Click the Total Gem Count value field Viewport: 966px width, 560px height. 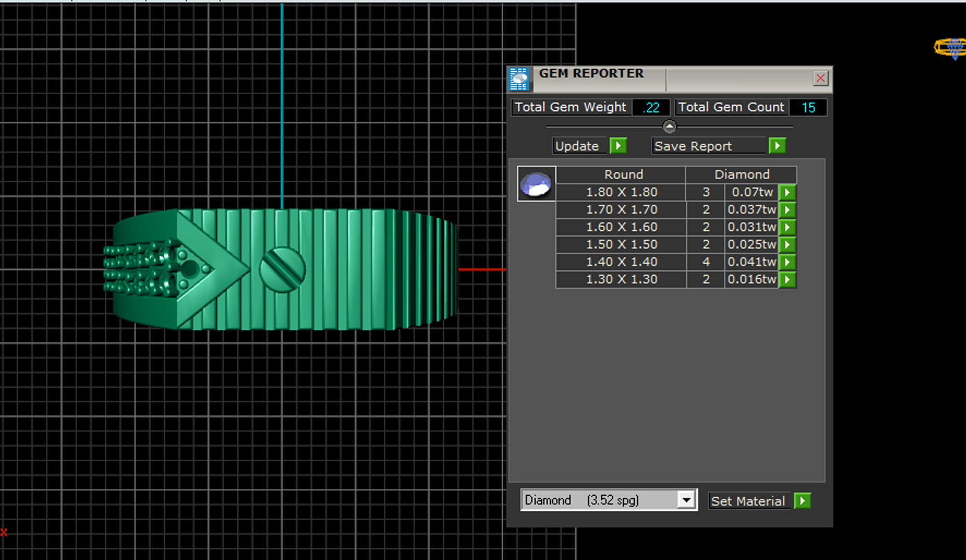click(x=808, y=107)
